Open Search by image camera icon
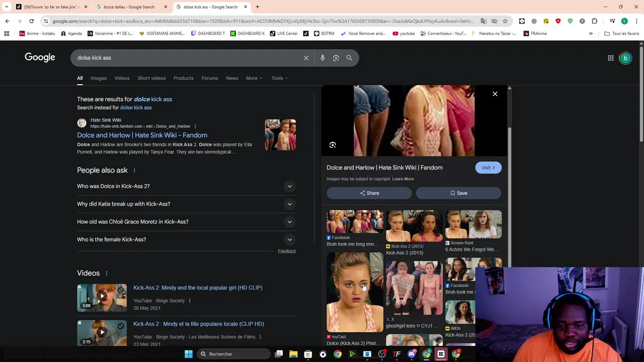Image resolution: width=644 pixels, height=362 pixels. (x=336, y=58)
